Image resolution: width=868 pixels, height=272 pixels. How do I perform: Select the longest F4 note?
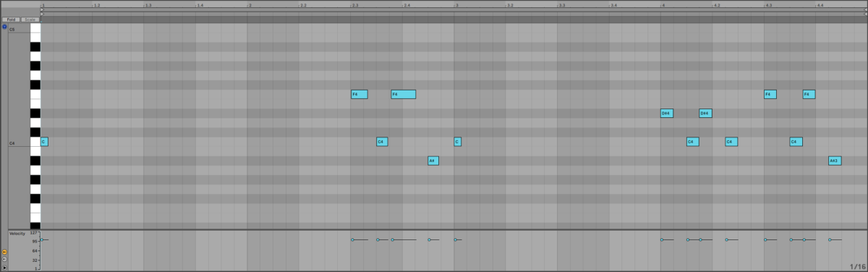(x=403, y=94)
